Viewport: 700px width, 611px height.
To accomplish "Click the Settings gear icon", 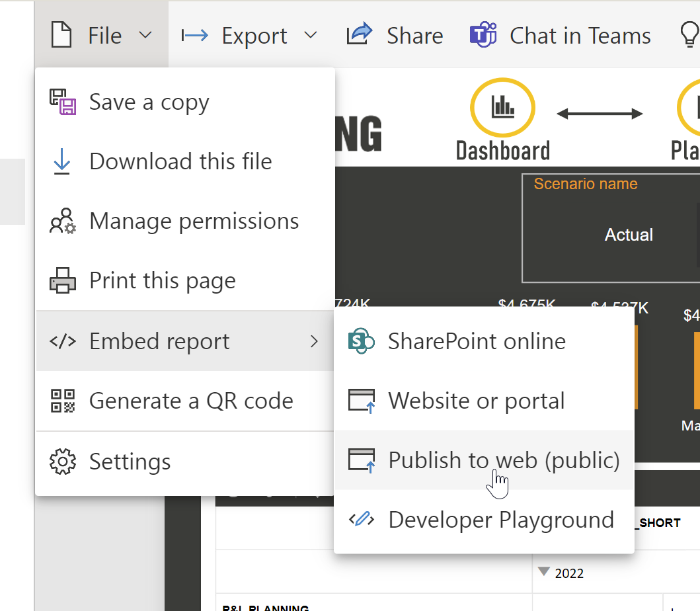I will coord(63,462).
